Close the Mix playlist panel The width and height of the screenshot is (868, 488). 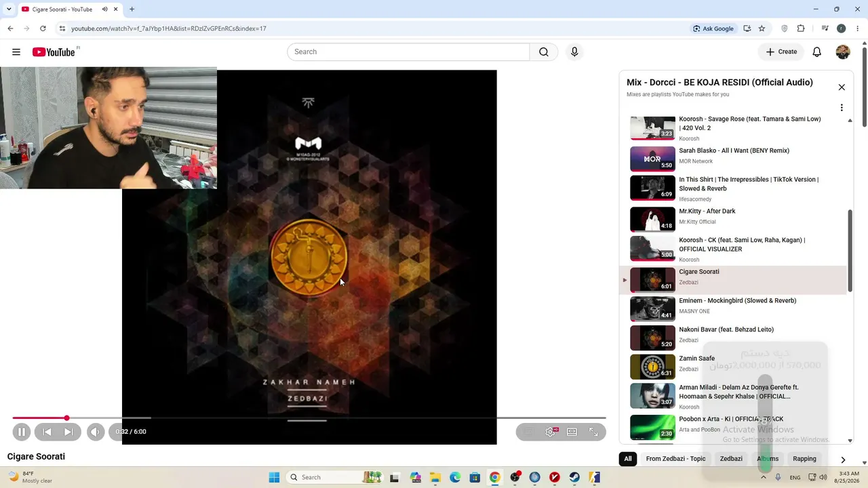point(842,87)
